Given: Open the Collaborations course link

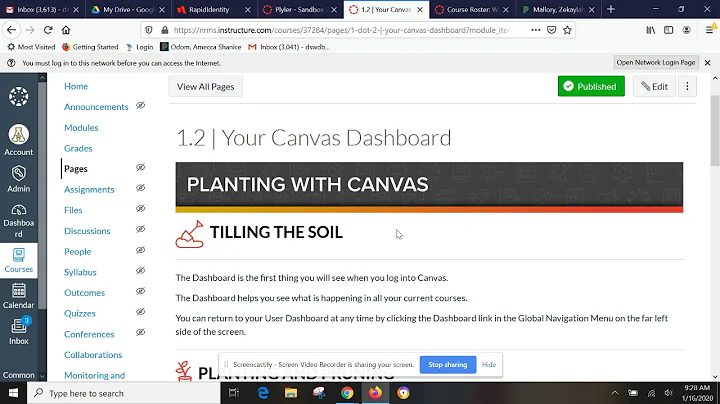Looking at the screenshot, I should 93,355.
